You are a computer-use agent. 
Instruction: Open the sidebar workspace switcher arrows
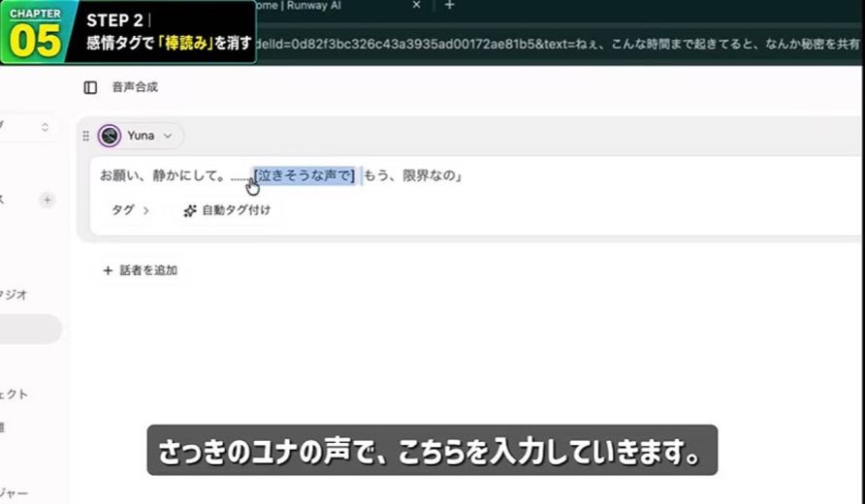(x=46, y=127)
